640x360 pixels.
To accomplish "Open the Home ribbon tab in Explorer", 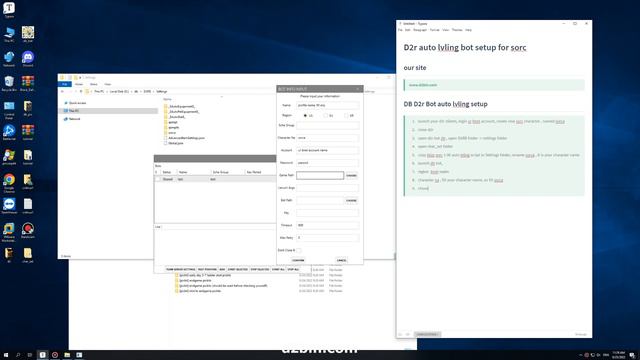I will click(79, 84).
